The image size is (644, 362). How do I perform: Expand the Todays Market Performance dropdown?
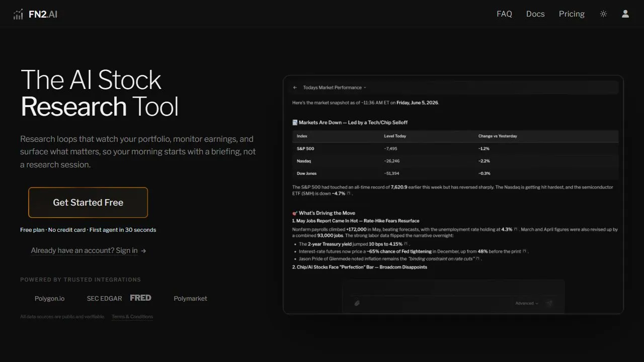pos(335,87)
